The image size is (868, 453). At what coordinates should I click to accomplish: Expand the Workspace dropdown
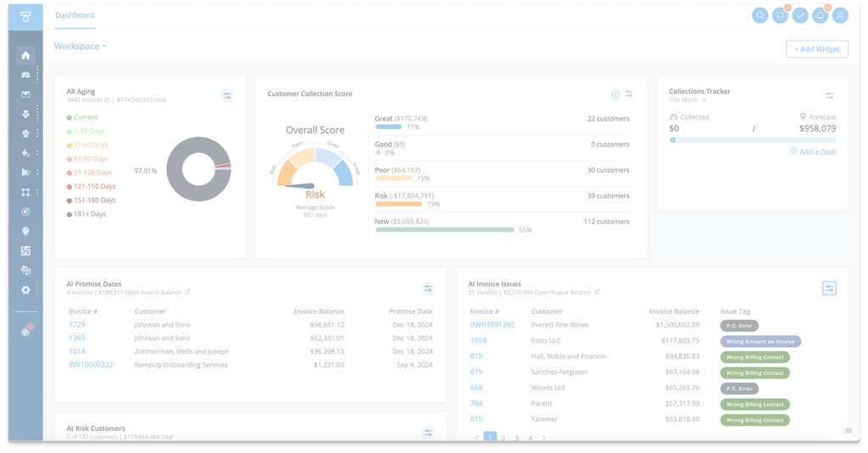coord(80,47)
